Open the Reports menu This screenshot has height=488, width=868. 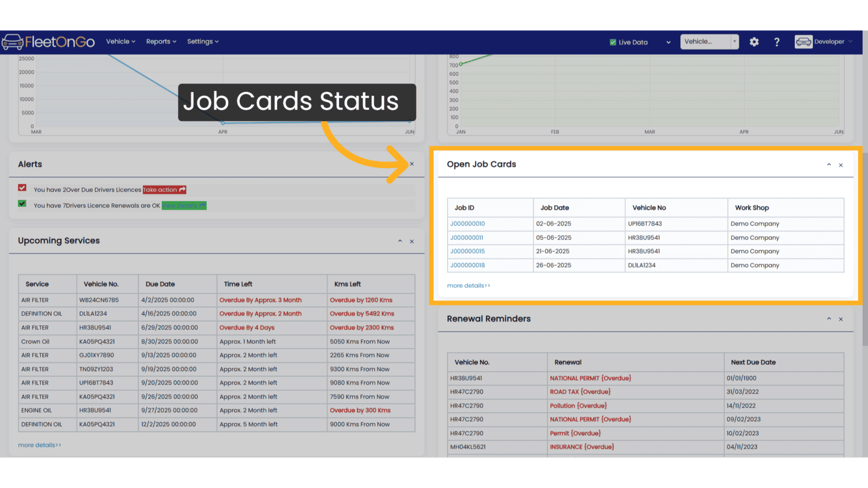pos(161,42)
